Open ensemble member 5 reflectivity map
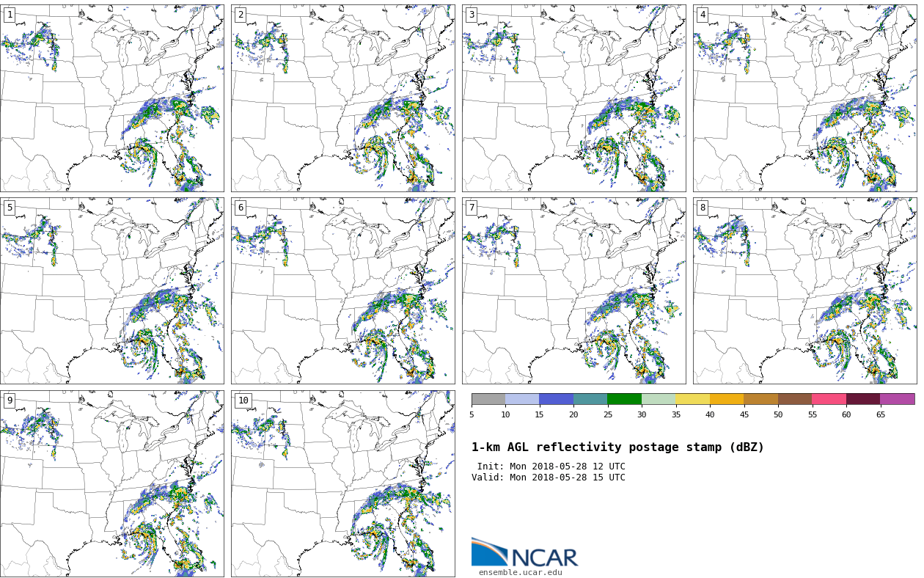This screenshot has width=924, height=578. click(x=112, y=290)
